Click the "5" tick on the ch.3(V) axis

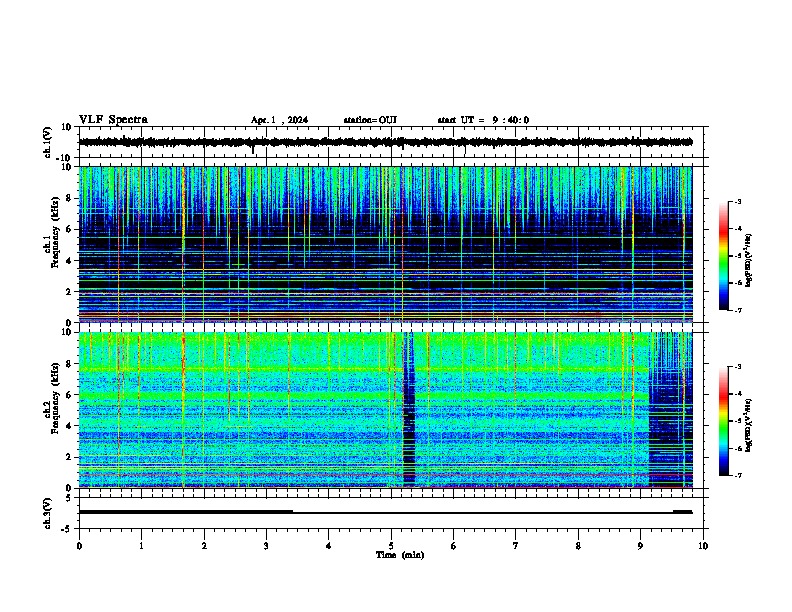pyautogui.click(x=70, y=498)
